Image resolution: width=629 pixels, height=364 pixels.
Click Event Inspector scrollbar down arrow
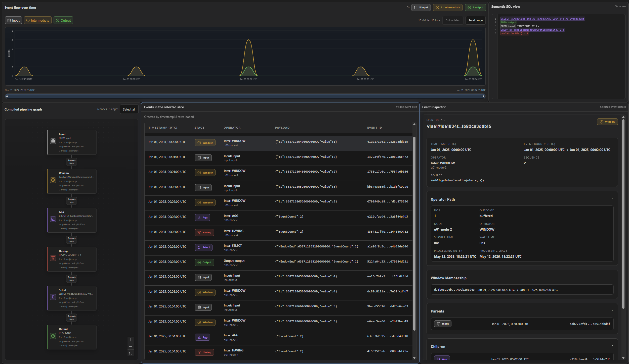coord(623,358)
